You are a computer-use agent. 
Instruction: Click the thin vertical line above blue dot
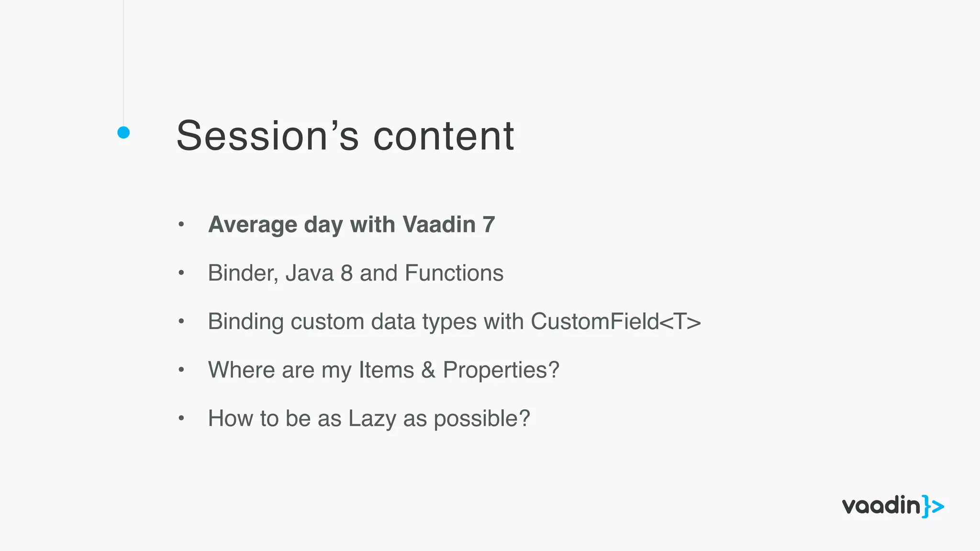click(123, 62)
